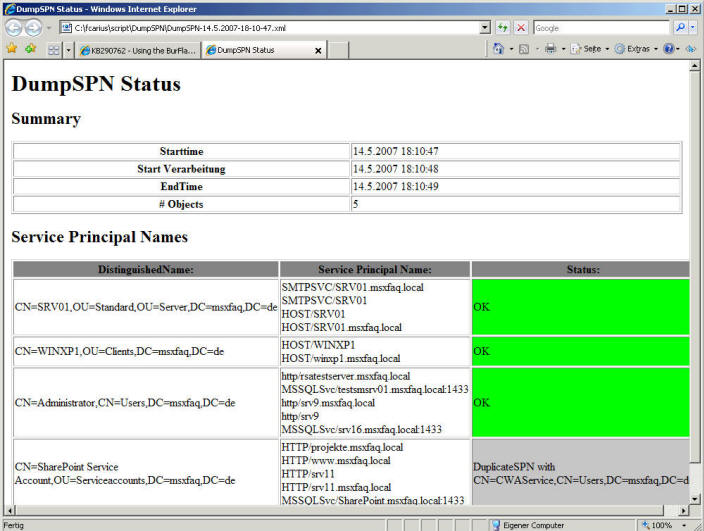Click the EndTime value 14.5.2007 18:10:49
704x531 pixels.
(396, 186)
